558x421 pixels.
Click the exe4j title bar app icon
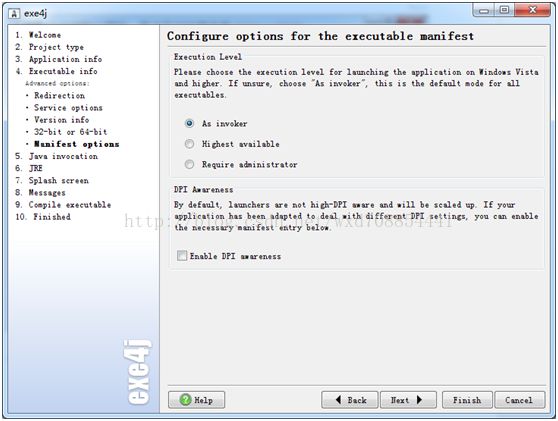pos(15,14)
